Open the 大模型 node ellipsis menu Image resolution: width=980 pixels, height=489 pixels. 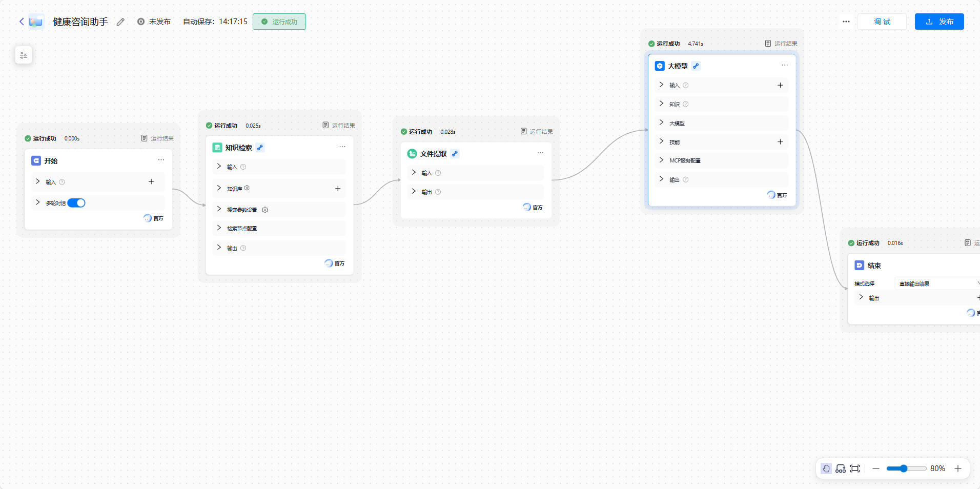pos(785,65)
